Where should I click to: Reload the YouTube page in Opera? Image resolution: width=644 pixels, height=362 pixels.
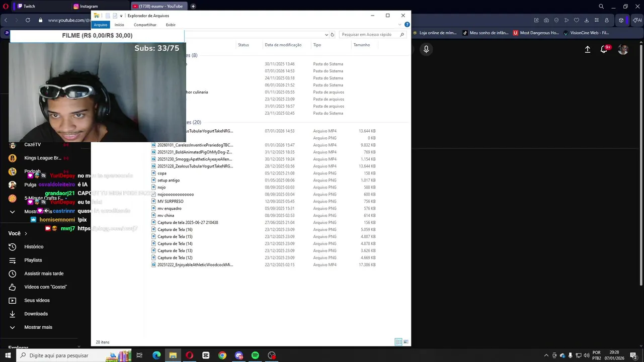[x=28, y=20]
